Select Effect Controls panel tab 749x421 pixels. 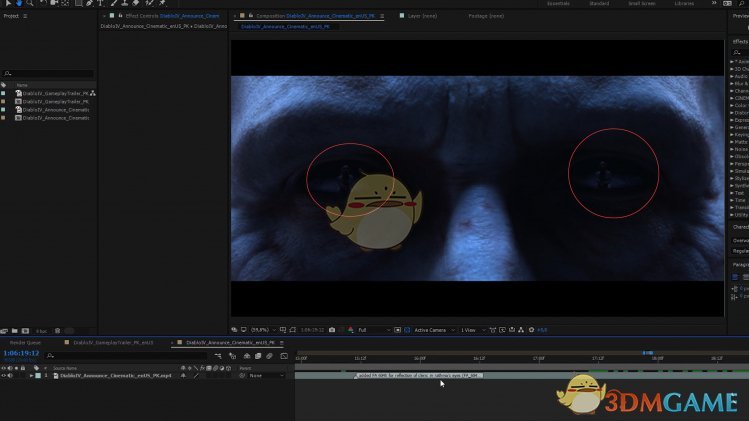(x=172, y=16)
